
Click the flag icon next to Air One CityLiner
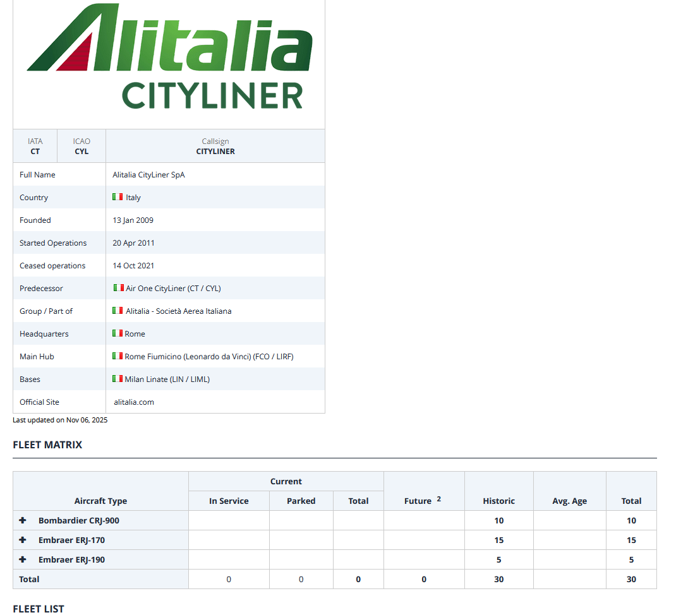point(118,288)
